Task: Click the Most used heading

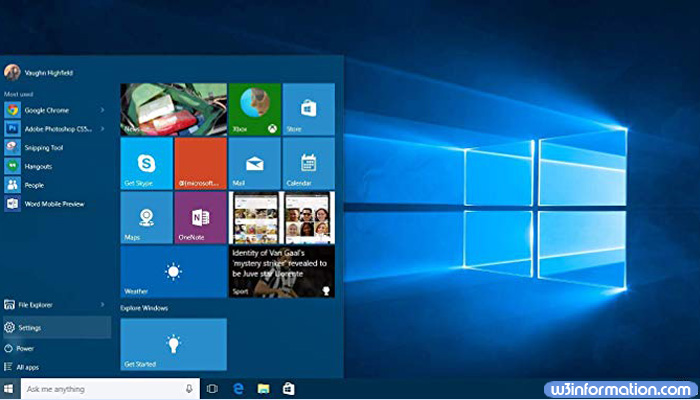Action: [x=18, y=94]
